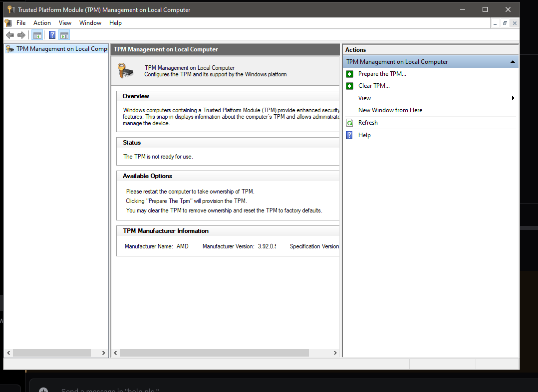Click Help in the Actions pane
The width and height of the screenshot is (538, 392).
click(364, 135)
